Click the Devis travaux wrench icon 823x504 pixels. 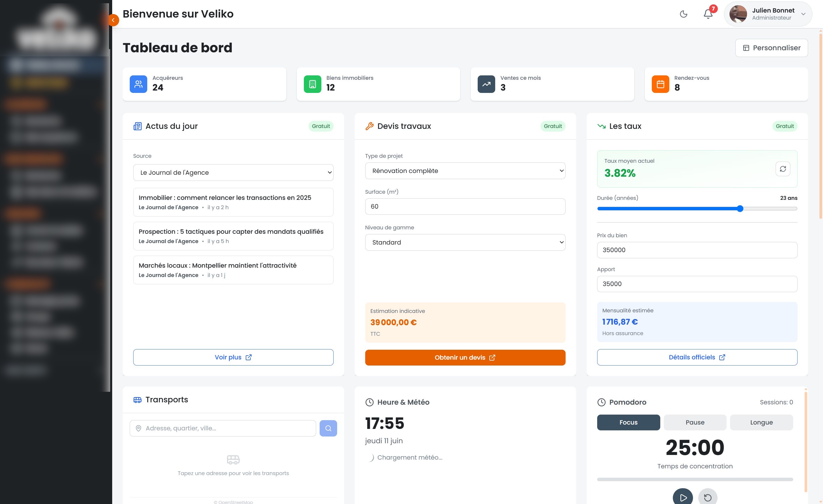click(x=369, y=126)
